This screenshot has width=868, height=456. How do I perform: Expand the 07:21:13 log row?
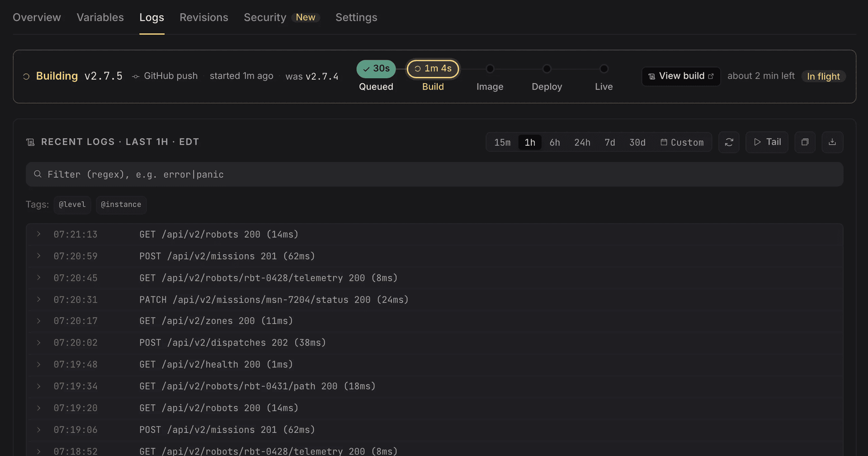pos(39,234)
